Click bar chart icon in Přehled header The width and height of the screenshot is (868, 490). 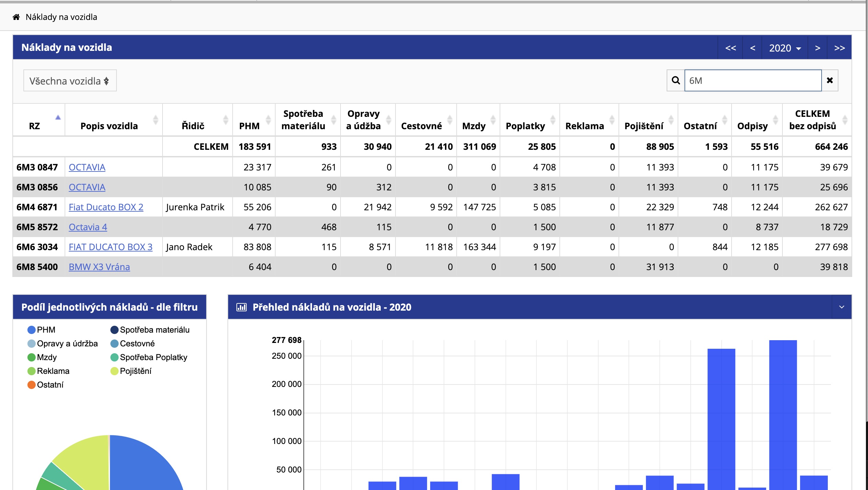pos(242,307)
